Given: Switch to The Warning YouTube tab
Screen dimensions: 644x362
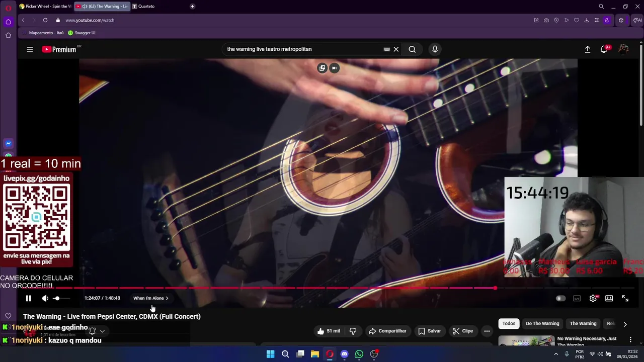Looking at the screenshot, I should click(x=102, y=7).
